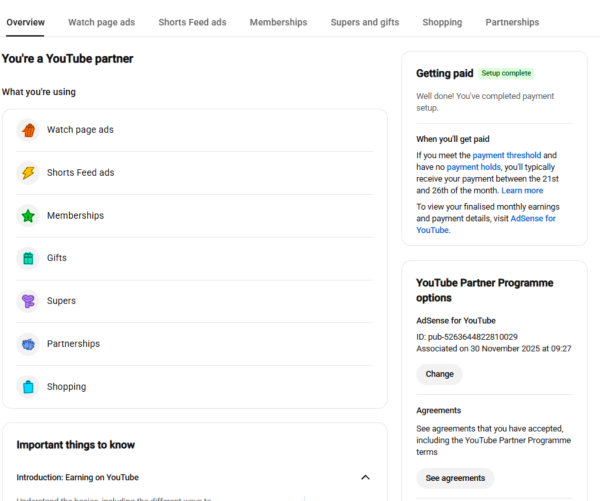Switch to the Partnerships tab

(x=512, y=22)
